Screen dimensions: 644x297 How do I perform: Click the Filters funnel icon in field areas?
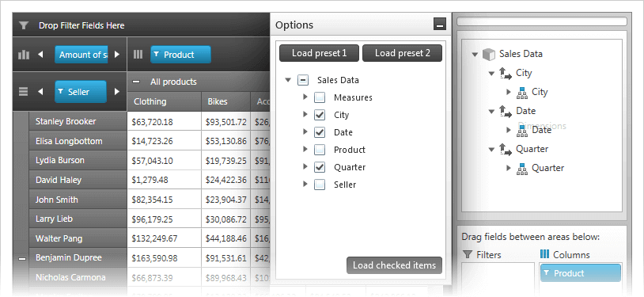(x=468, y=255)
